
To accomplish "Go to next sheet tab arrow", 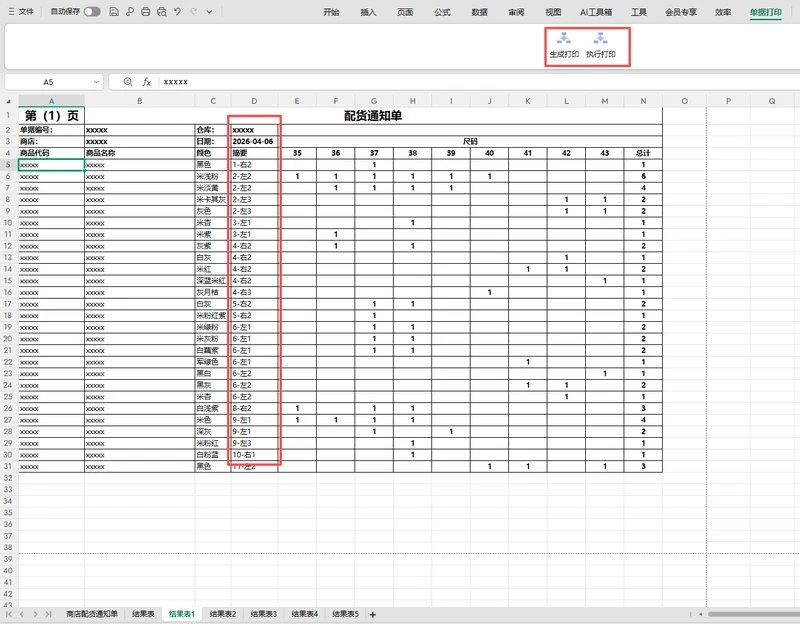I will click(35, 614).
